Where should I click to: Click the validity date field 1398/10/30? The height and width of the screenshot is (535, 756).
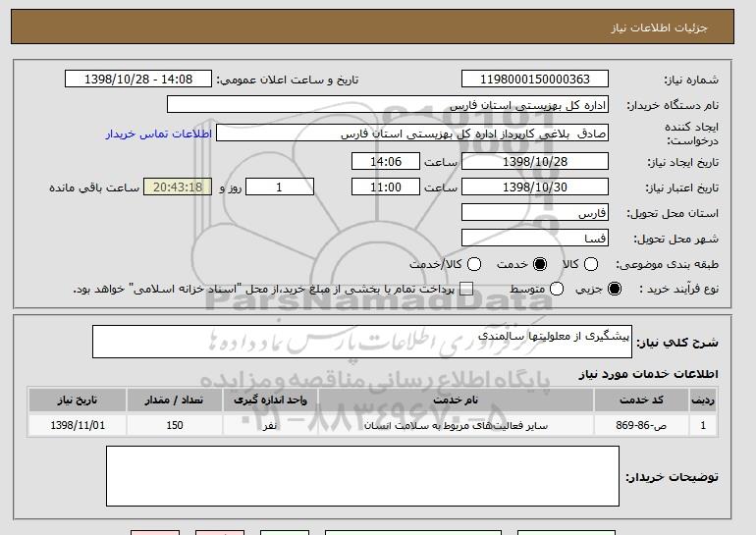[x=535, y=187]
